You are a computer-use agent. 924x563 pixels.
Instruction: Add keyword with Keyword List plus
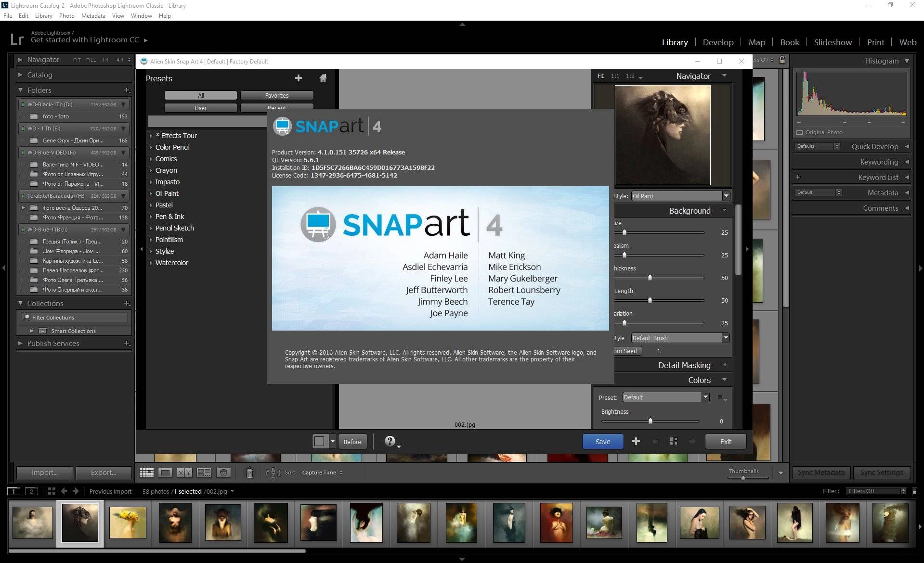[798, 177]
